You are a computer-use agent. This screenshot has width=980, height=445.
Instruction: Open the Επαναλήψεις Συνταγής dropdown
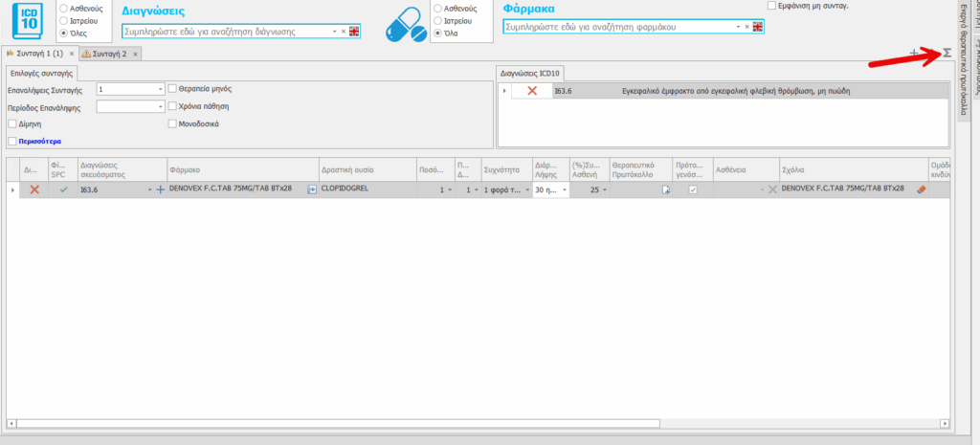tap(160, 89)
